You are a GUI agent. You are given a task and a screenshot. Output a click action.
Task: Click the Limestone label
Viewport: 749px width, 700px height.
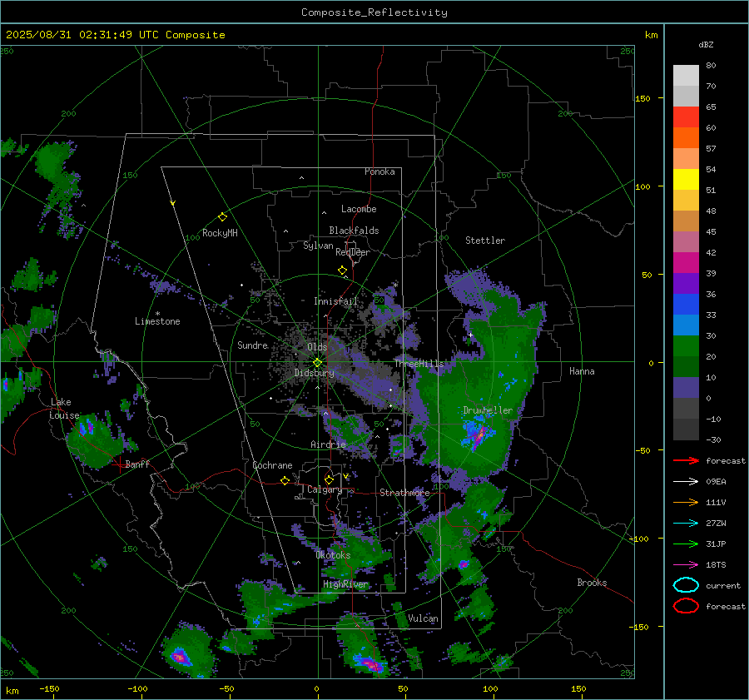coord(157,321)
